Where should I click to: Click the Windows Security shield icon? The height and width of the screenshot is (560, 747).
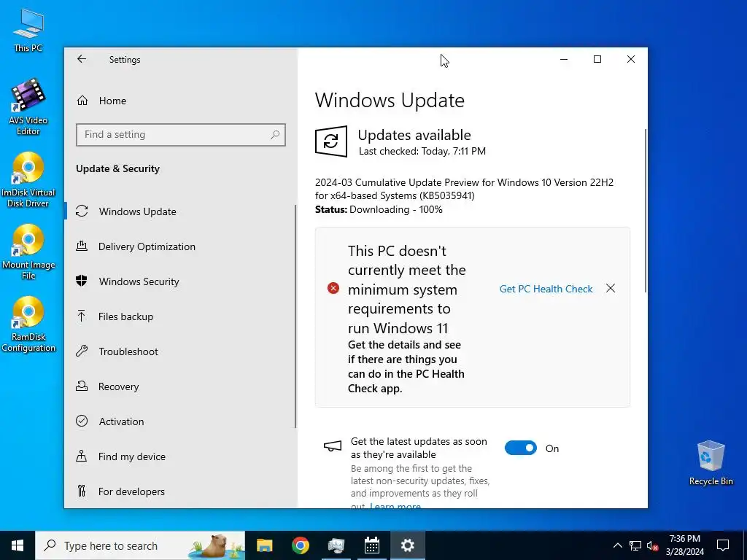click(82, 281)
